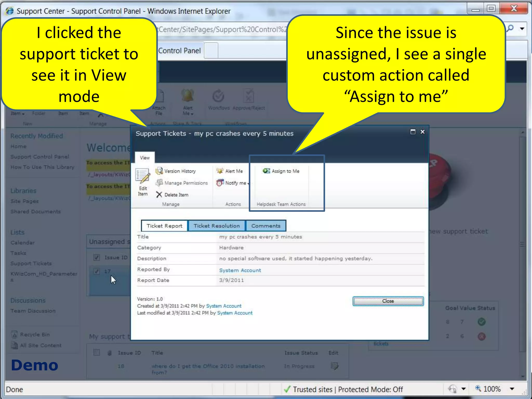
Task: Open the Calendar list
Action: click(23, 243)
